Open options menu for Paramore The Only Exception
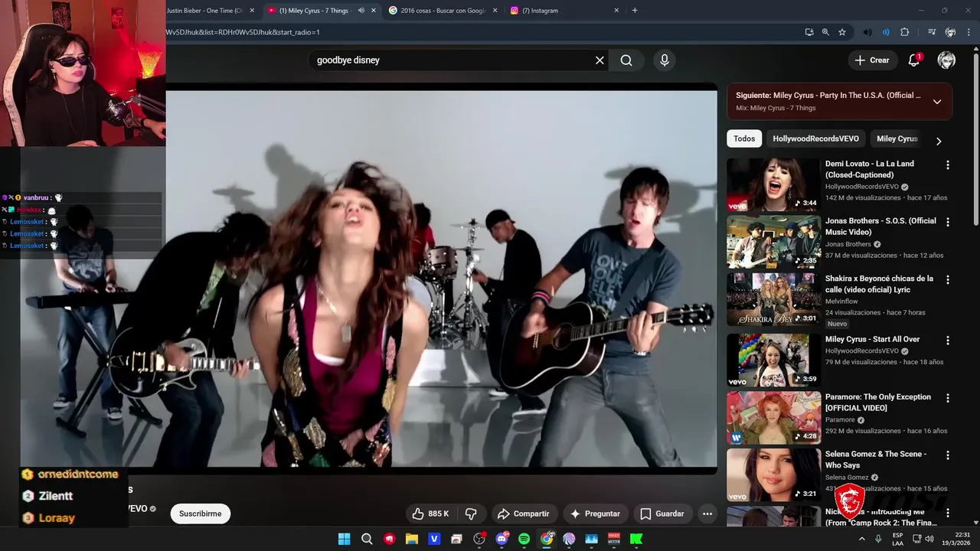 (x=948, y=398)
